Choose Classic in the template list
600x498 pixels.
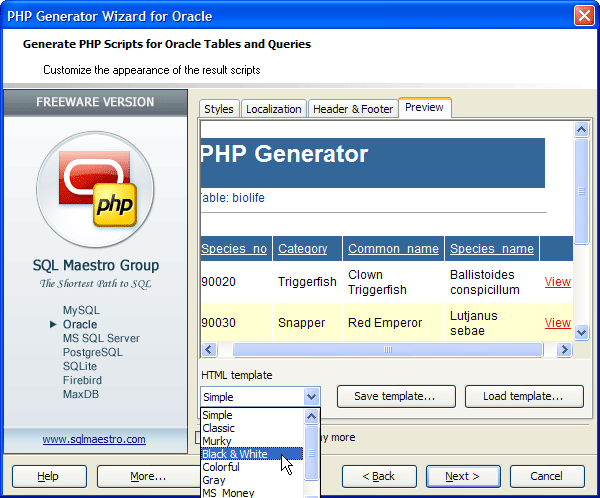point(252,428)
